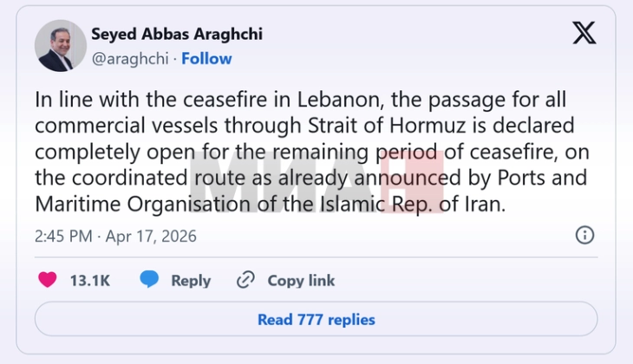
Task: Click the 13.1K like count
Action: pos(89,280)
